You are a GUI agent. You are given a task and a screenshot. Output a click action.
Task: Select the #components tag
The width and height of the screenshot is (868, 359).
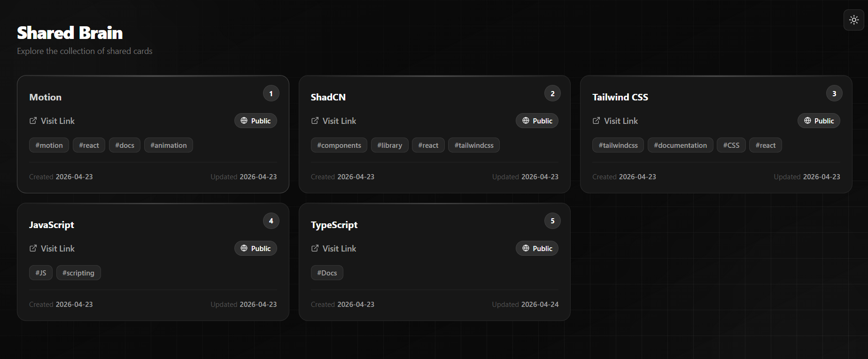click(339, 145)
